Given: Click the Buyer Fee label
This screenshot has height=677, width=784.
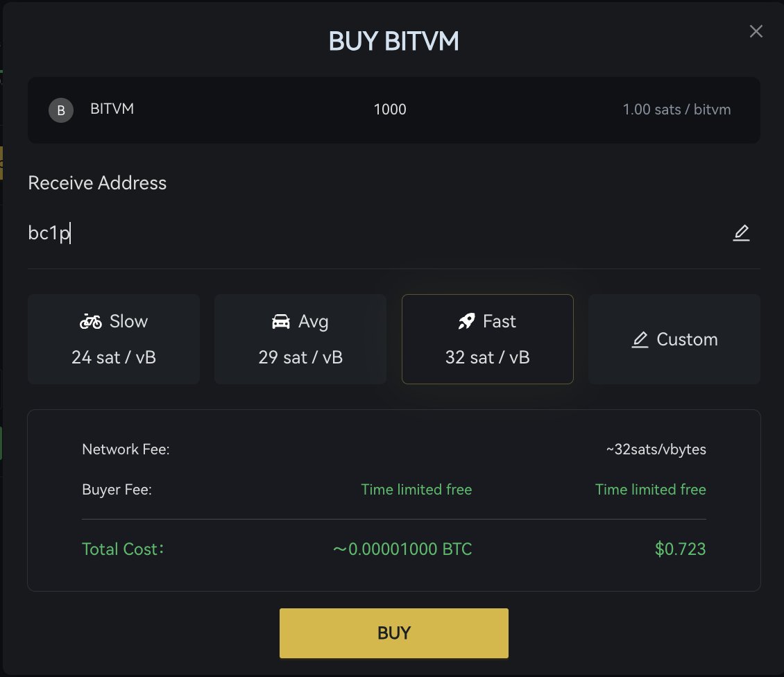Looking at the screenshot, I should click(117, 490).
